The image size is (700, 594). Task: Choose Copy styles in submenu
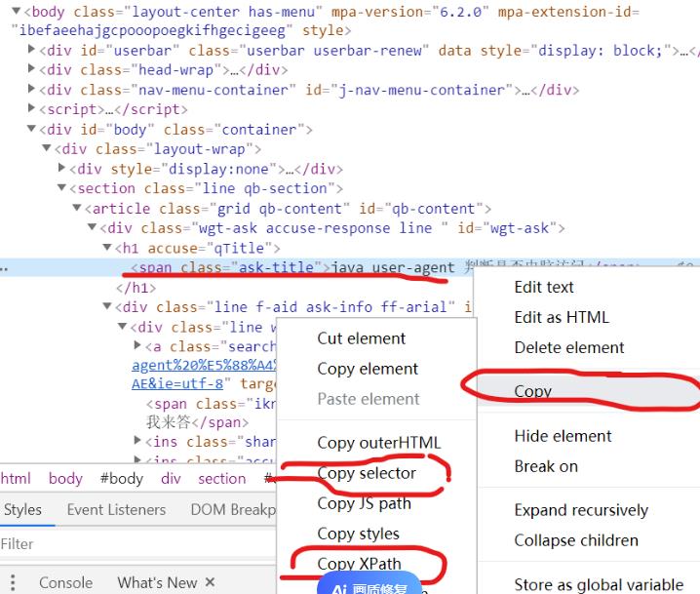click(358, 534)
